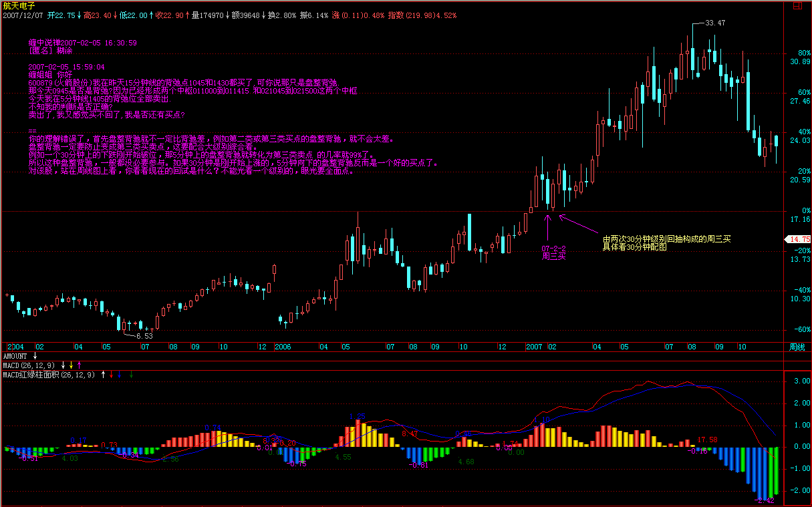Click the 周三买 buy point annotation

click(553, 255)
